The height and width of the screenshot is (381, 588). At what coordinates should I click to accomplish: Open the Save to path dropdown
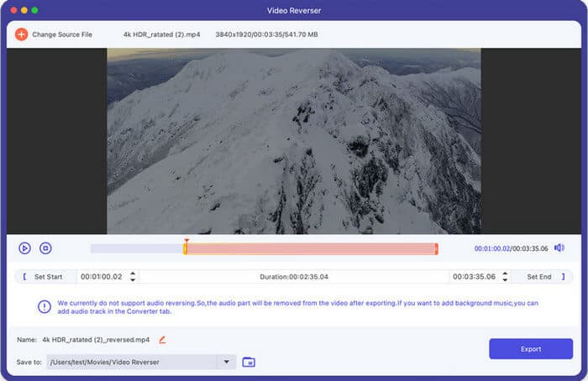(x=227, y=362)
